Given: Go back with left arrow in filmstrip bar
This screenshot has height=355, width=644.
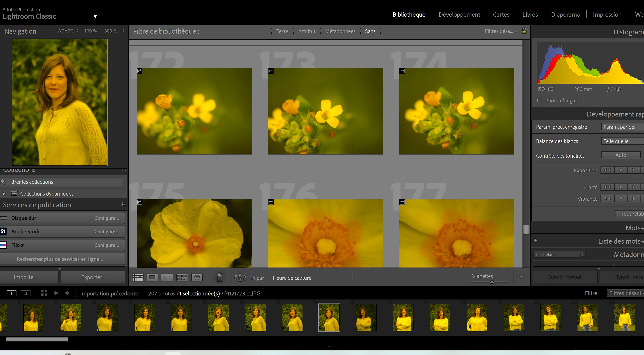Looking at the screenshot, I should pos(56,293).
